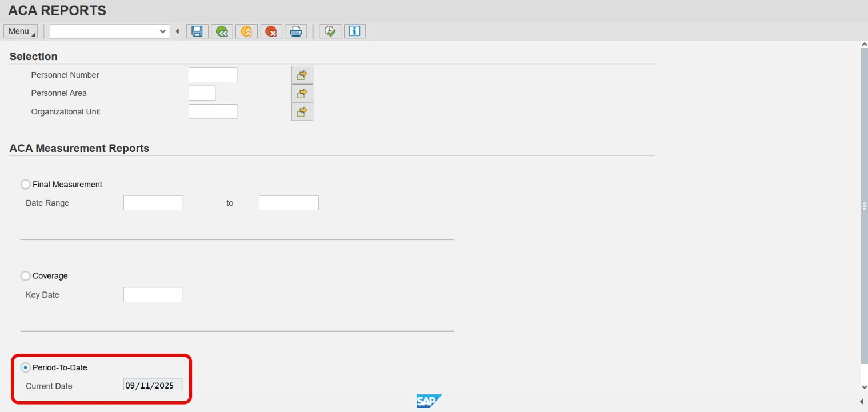Click the ACA Measurement Reports heading
The image size is (868, 412).
pos(79,148)
